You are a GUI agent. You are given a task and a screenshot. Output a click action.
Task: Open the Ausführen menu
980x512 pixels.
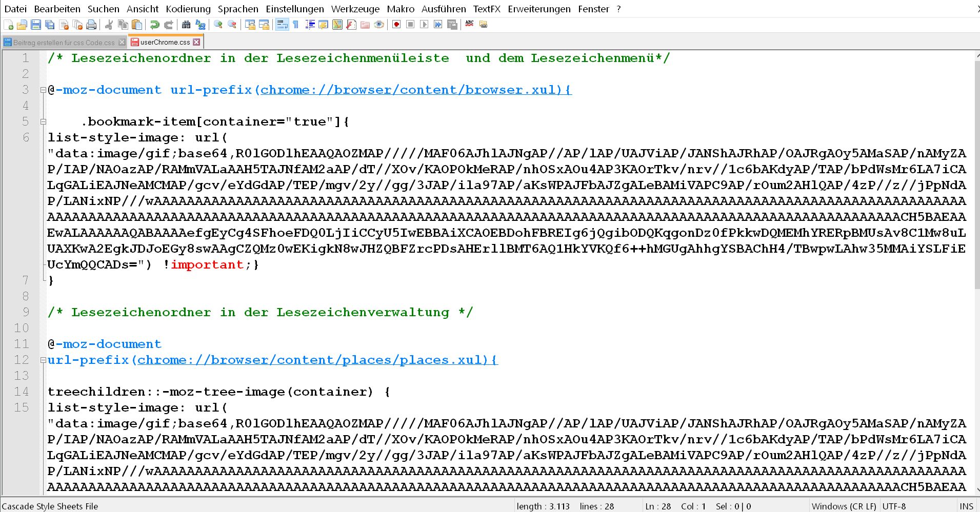pyautogui.click(x=444, y=9)
